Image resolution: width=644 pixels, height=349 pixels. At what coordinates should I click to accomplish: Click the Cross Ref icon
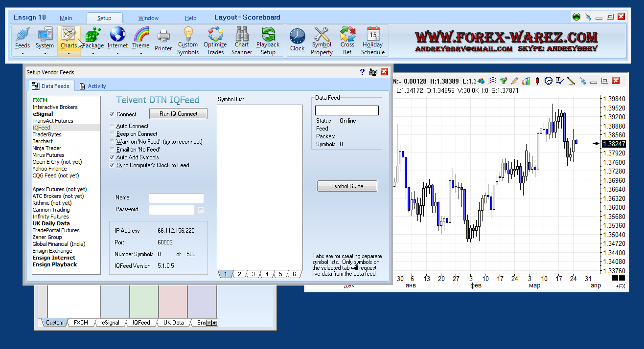click(347, 40)
